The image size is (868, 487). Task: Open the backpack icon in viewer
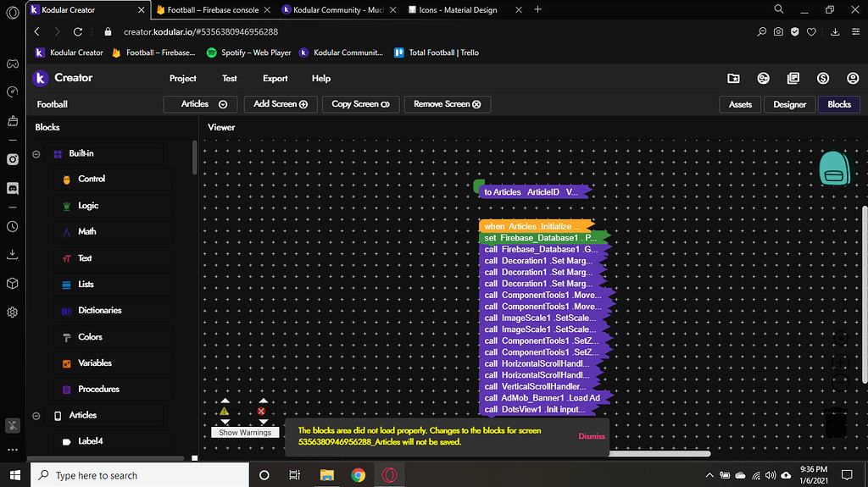(835, 169)
